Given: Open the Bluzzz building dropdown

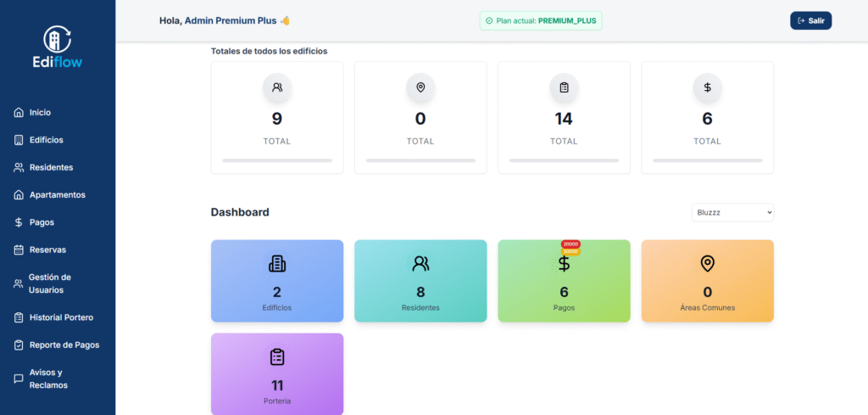Looking at the screenshot, I should [x=732, y=212].
